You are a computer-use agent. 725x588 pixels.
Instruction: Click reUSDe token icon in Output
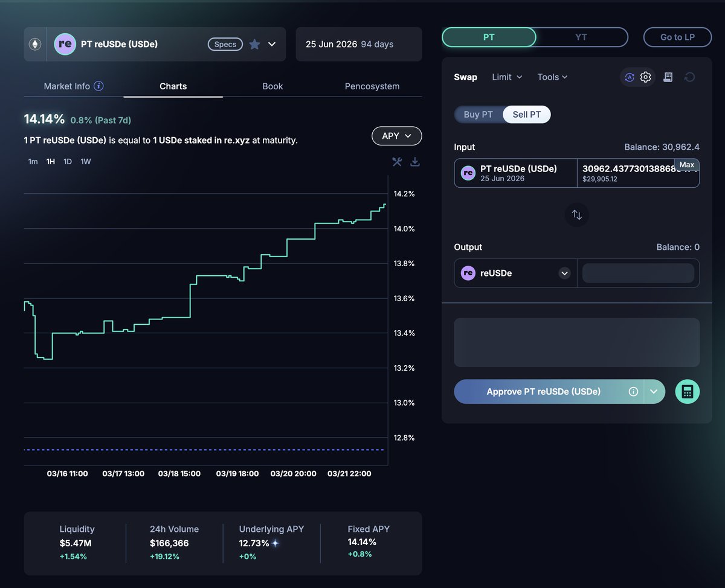click(x=468, y=273)
